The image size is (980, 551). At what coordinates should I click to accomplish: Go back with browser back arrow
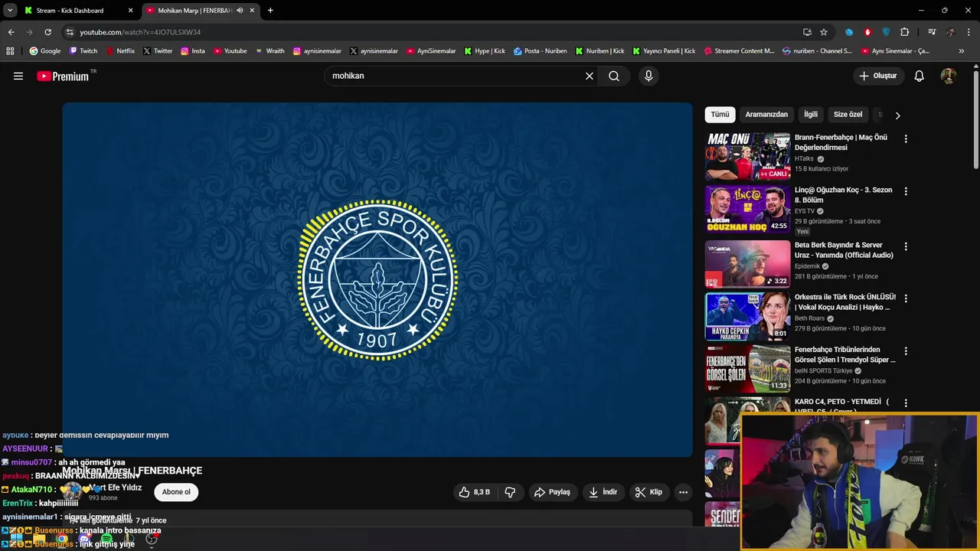11,32
